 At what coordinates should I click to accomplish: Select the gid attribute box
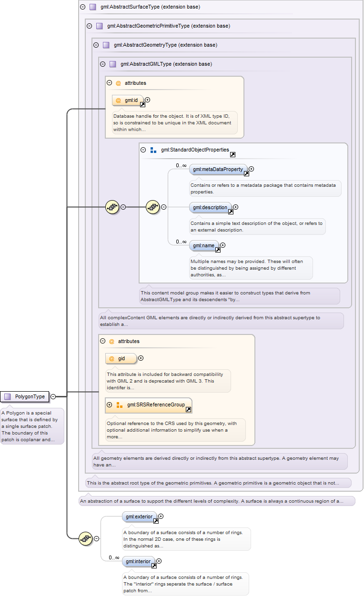(x=121, y=358)
